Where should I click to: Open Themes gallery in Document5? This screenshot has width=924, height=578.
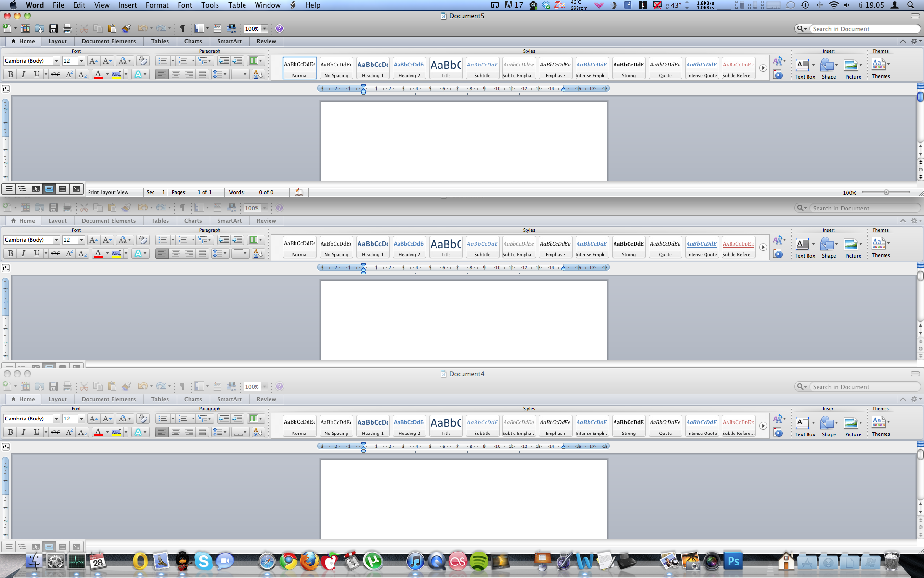(x=881, y=68)
